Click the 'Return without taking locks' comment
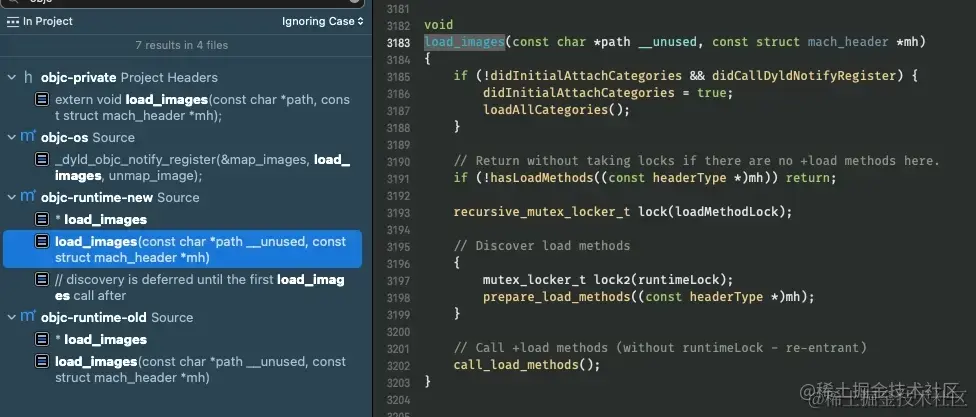Image resolution: width=976 pixels, height=417 pixels. pos(697,161)
